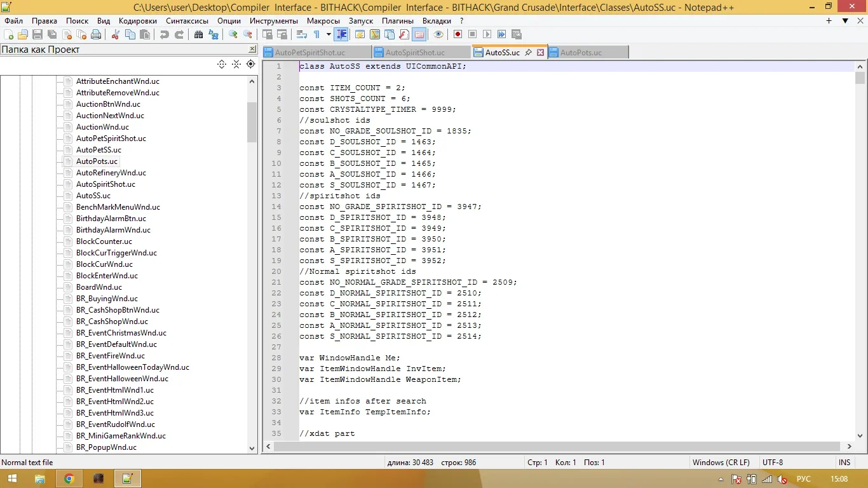Screen dimensions: 868x488
Task: Click the locate-file crosshair in folder panel
Action: (250, 64)
